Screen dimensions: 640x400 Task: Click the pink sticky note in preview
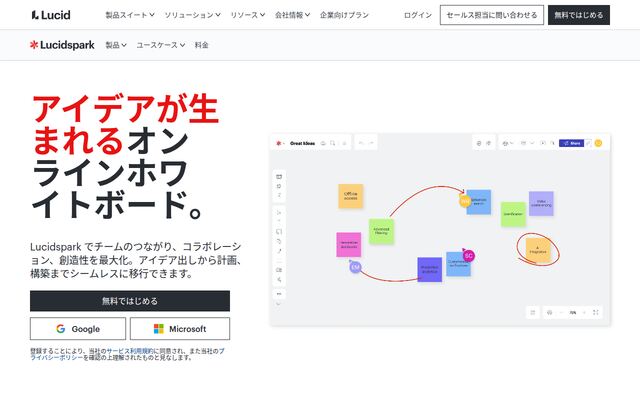pyautogui.click(x=349, y=244)
